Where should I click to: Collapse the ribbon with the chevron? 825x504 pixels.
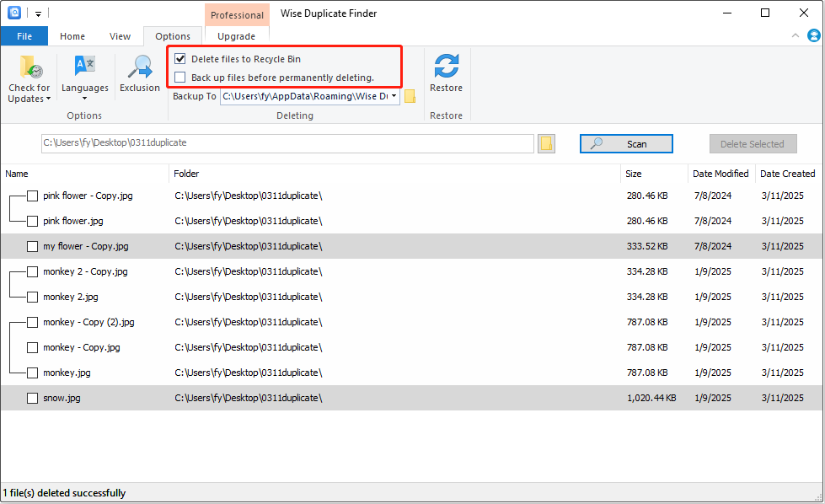[x=795, y=35]
